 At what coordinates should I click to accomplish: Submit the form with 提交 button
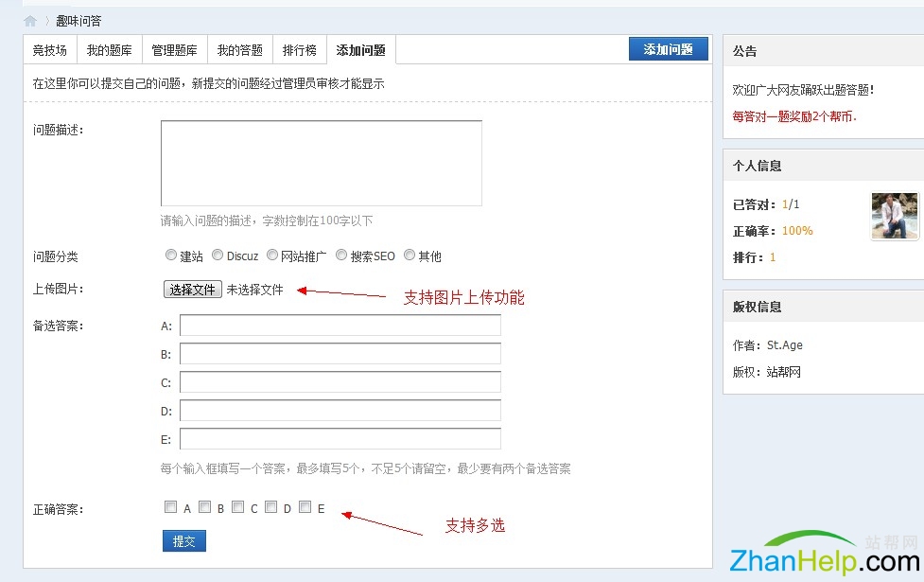point(183,540)
